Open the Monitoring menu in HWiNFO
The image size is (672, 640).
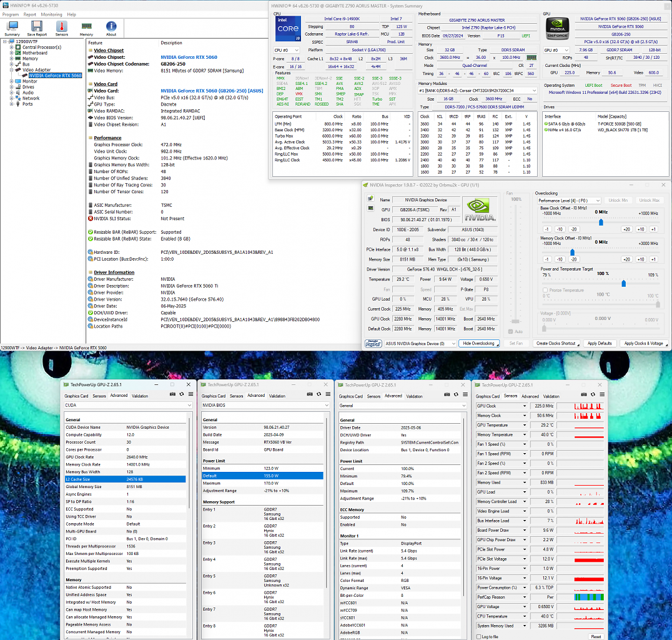click(x=51, y=14)
